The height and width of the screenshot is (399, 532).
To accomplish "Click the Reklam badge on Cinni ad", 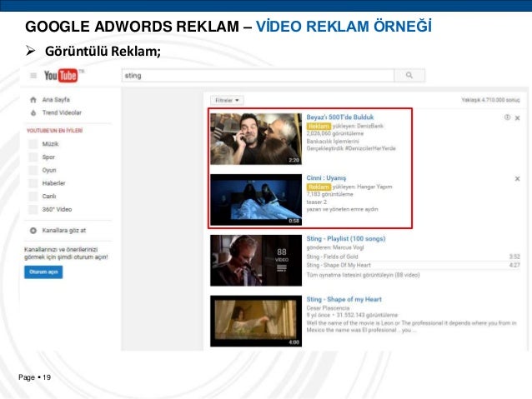I will tap(319, 187).
